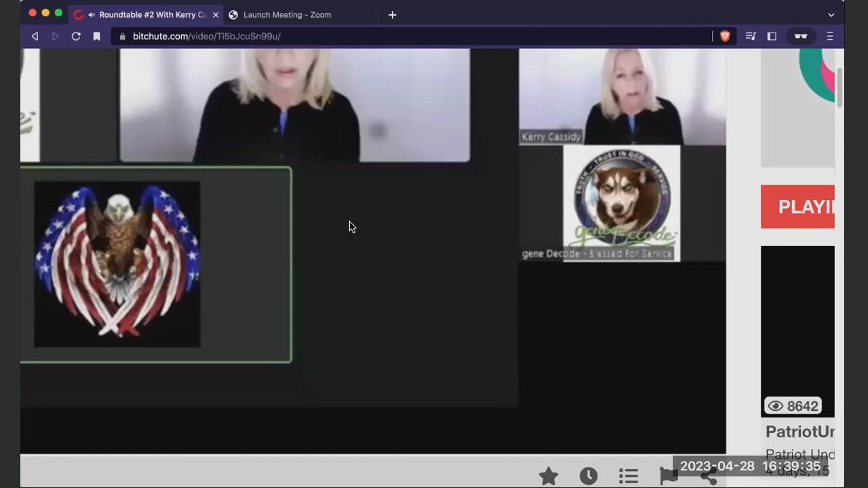This screenshot has width=868, height=488.
Task: Go back using the back arrow
Action: [35, 37]
